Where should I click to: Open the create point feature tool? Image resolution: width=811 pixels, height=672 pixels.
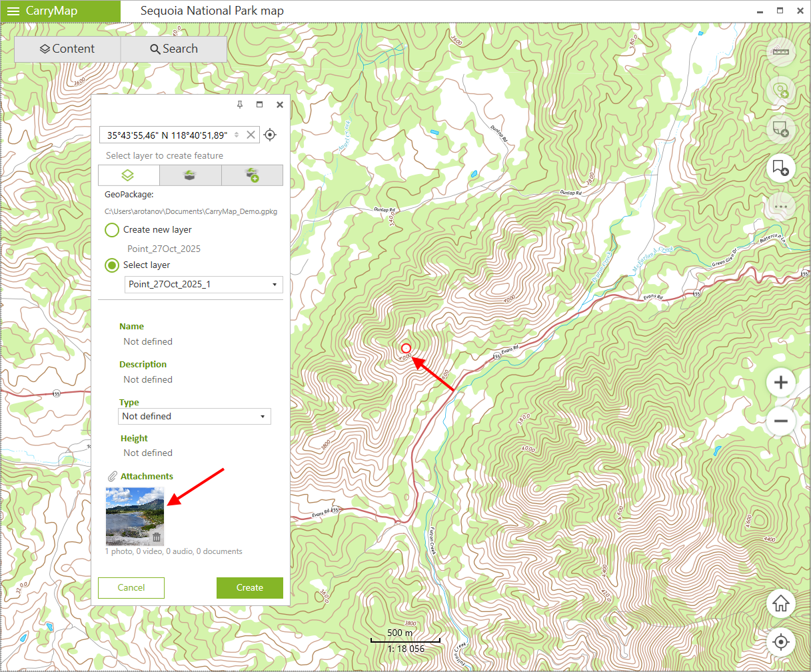pos(780,91)
